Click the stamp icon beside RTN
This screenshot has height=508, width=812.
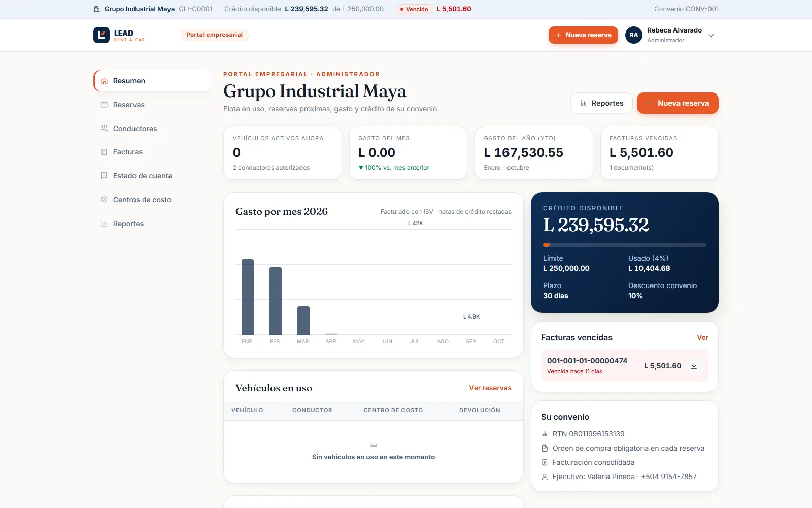pos(545,434)
